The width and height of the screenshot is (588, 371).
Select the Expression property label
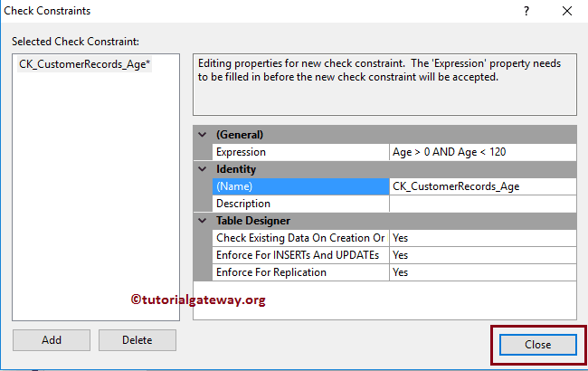[300, 152]
